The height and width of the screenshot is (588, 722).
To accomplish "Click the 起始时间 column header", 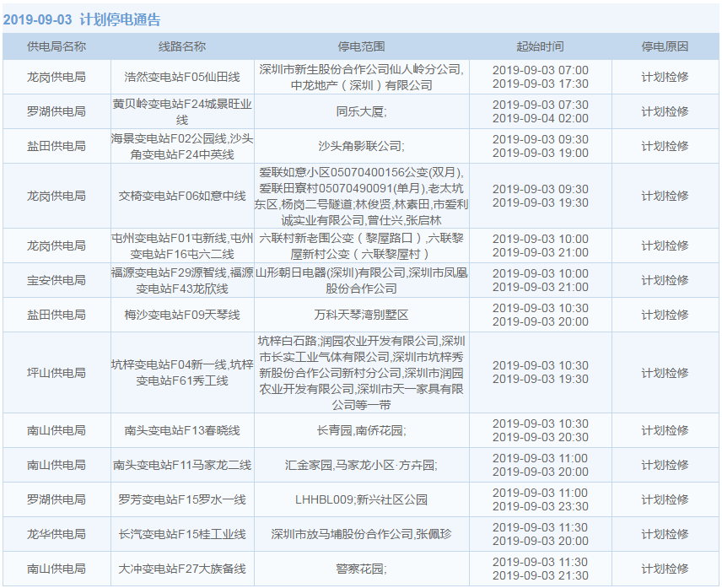I will pos(540,46).
